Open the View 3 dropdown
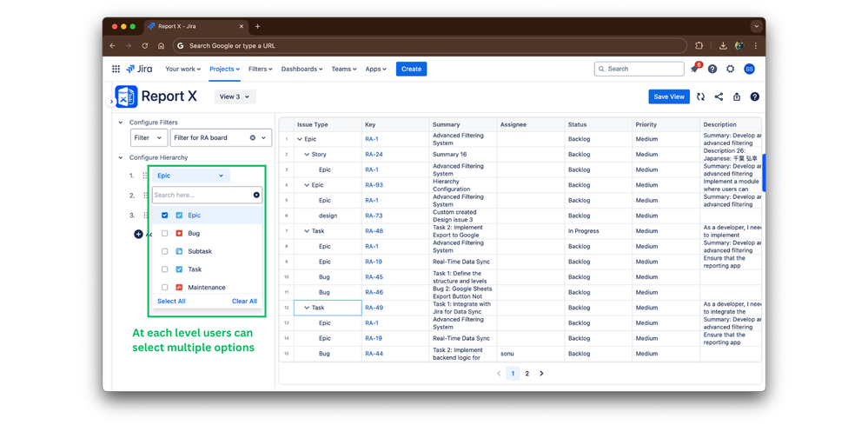 pos(235,96)
